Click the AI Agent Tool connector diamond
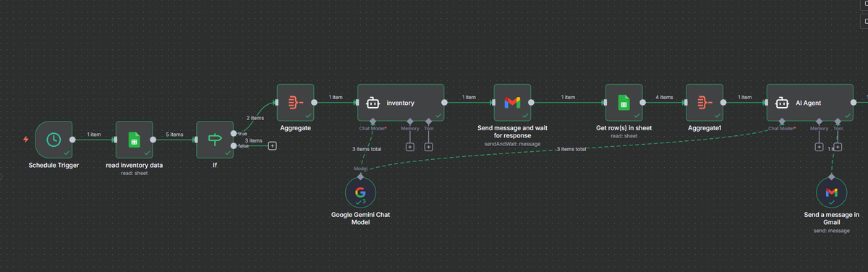868x272 pixels. 838,122
